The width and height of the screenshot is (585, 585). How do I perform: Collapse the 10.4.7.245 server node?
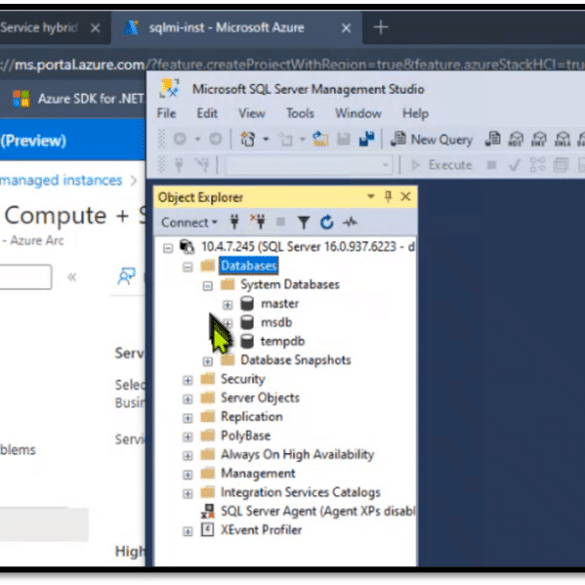[x=168, y=248]
